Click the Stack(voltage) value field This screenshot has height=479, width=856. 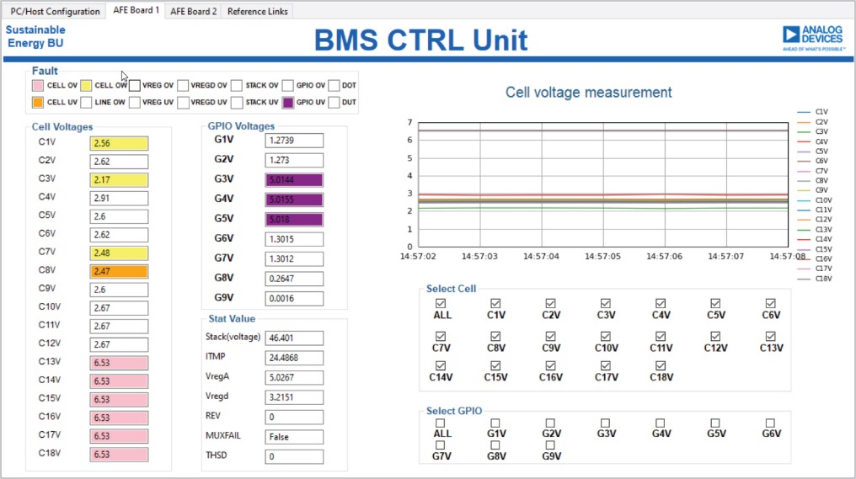[294, 339]
